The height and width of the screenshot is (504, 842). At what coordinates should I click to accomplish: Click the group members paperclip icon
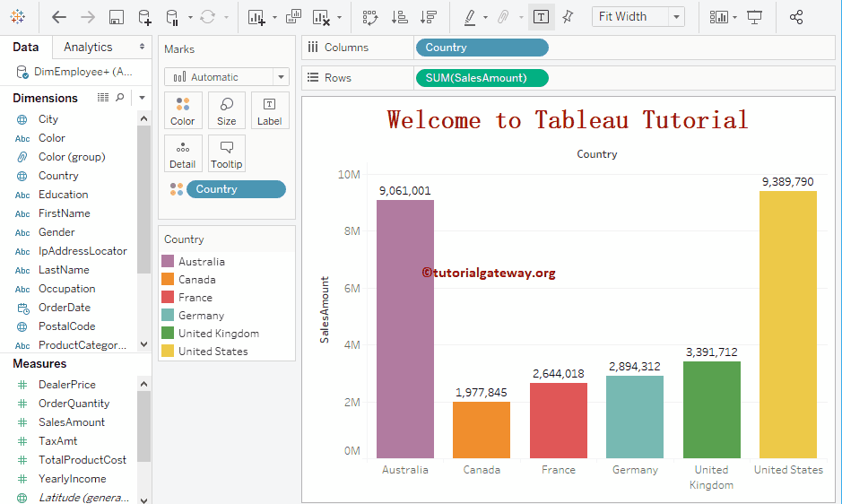(x=503, y=17)
